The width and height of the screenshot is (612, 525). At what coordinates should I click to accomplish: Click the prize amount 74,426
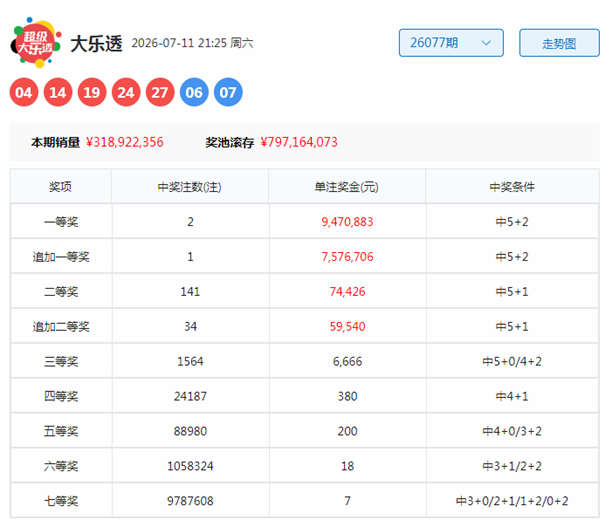[347, 292]
